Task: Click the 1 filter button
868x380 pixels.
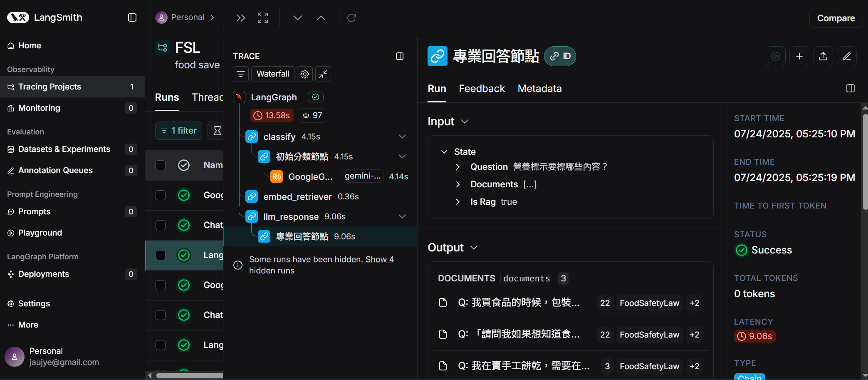Action: 178,131
